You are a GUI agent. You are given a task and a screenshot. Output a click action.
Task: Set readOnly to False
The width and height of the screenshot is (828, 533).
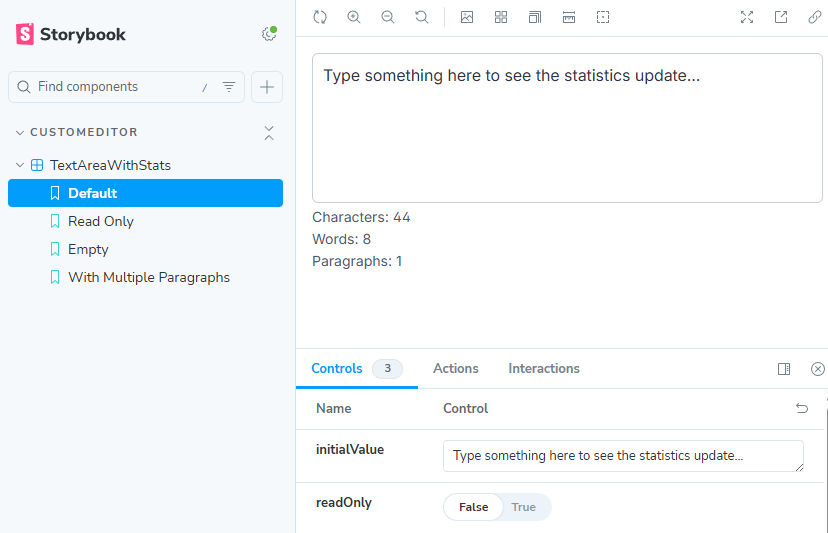click(x=473, y=507)
